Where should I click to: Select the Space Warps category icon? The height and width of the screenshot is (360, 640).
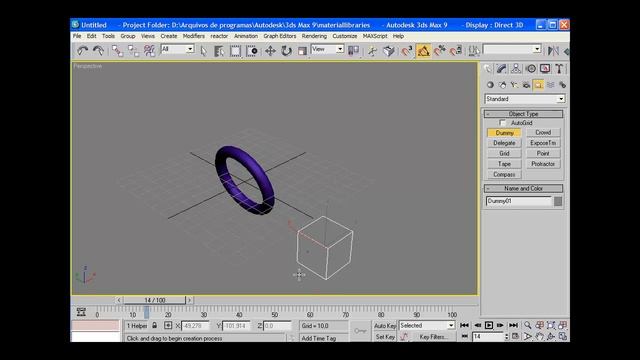click(551, 85)
